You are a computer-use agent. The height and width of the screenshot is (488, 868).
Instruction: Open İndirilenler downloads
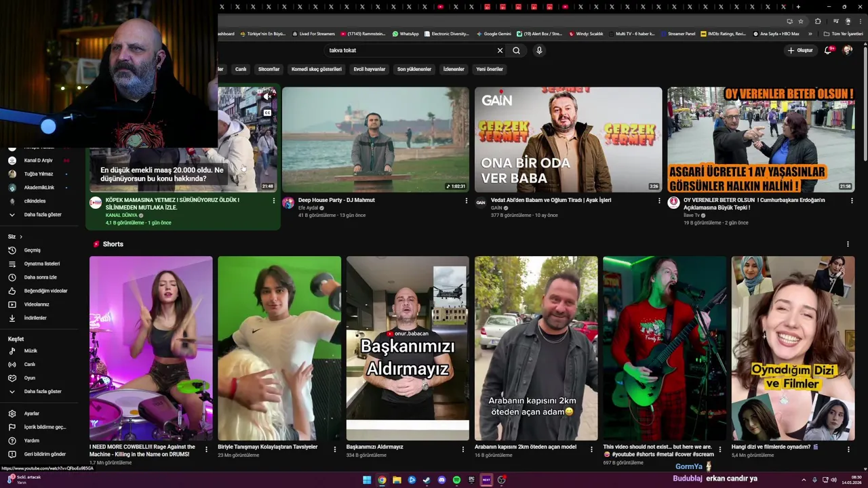click(x=39, y=318)
